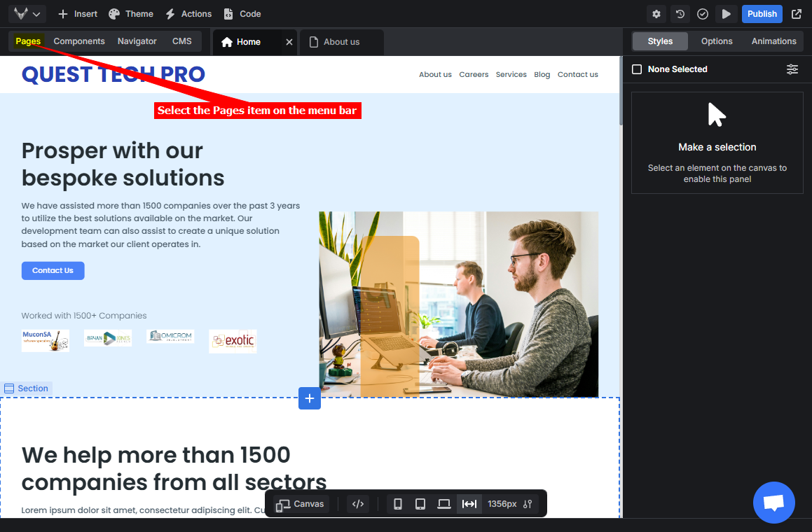Click the None Selected element icon
Image resolution: width=812 pixels, height=532 pixels.
(x=637, y=69)
